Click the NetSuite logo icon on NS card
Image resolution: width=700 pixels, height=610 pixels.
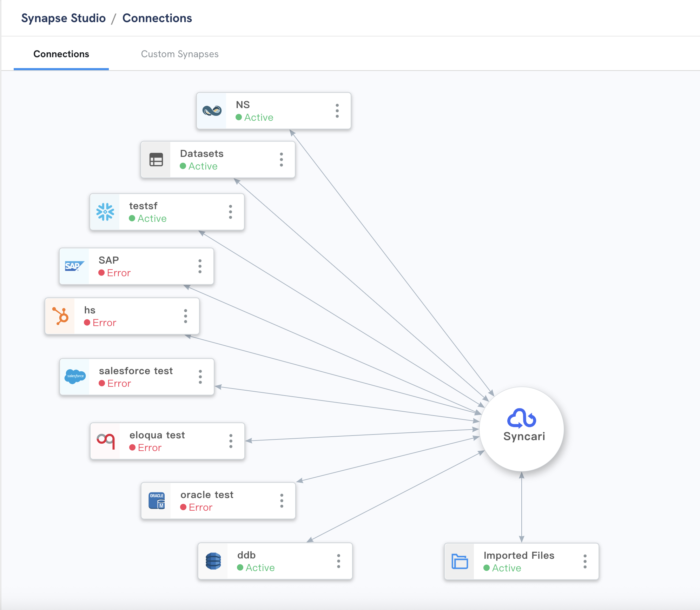click(x=212, y=111)
